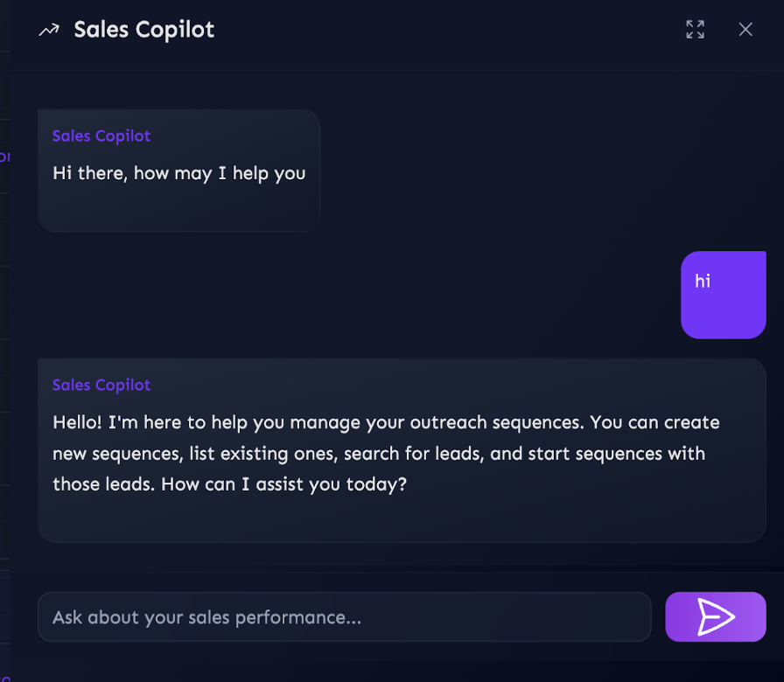
Task: Send message with the paper plane button
Action: [x=716, y=616]
